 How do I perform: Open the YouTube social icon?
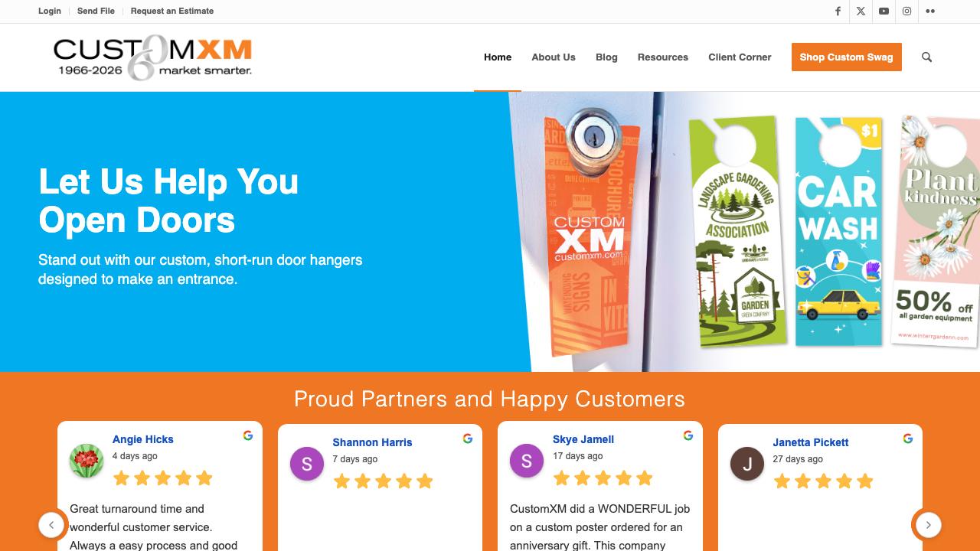click(x=884, y=11)
